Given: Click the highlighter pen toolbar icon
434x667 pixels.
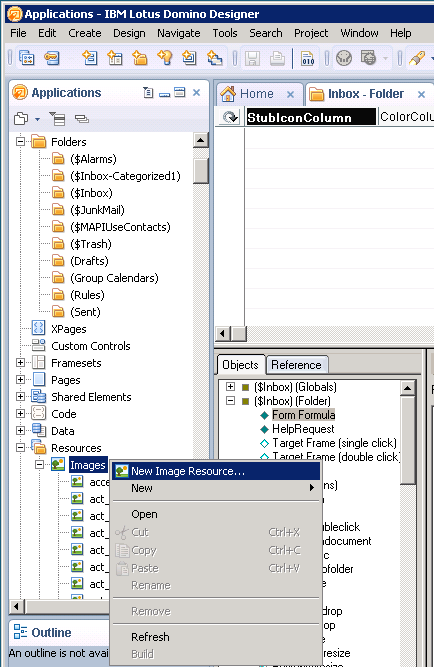Looking at the screenshot, I should pyautogui.click(x=417, y=58).
